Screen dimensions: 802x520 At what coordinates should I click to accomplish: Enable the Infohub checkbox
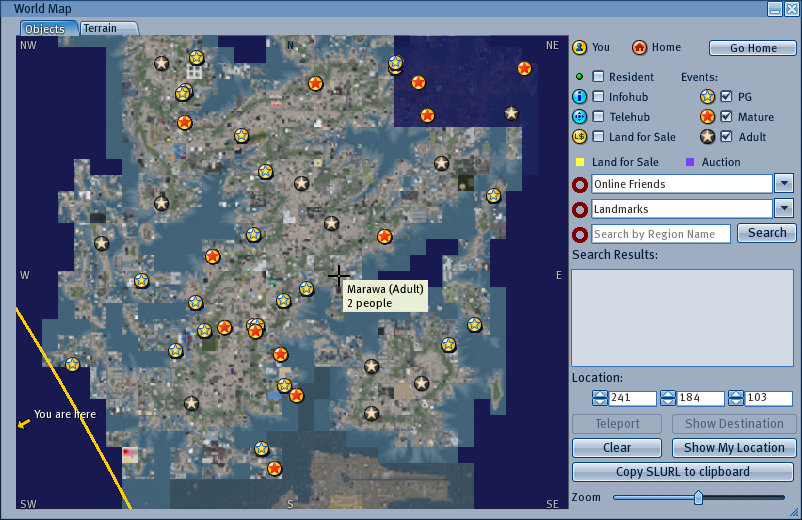pos(598,97)
